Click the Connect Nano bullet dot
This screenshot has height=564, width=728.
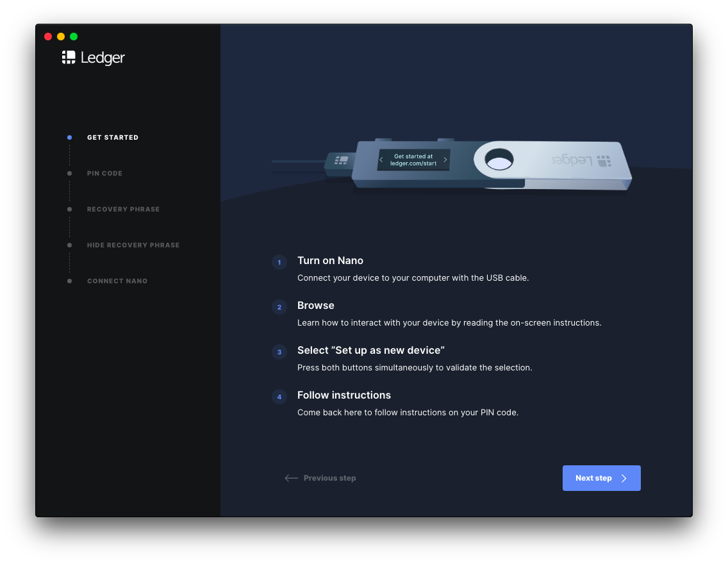pyautogui.click(x=69, y=281)
